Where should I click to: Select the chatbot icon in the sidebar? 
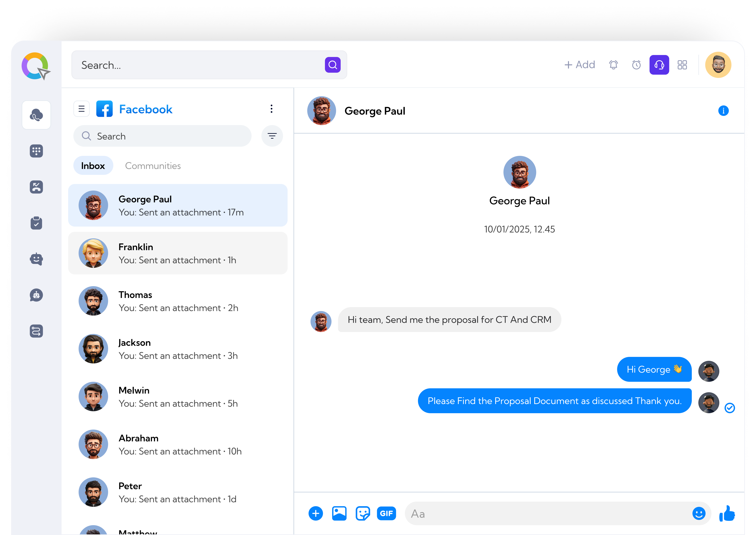(x=36, y=259)
